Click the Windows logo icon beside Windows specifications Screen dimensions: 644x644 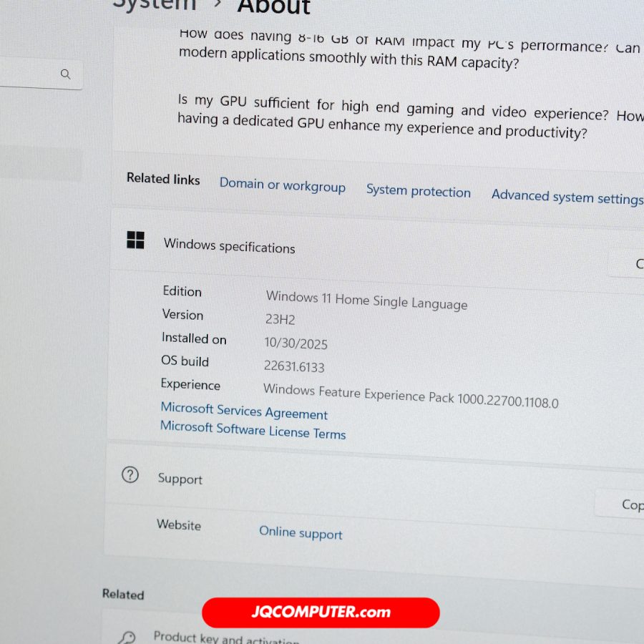pos(135,240)
